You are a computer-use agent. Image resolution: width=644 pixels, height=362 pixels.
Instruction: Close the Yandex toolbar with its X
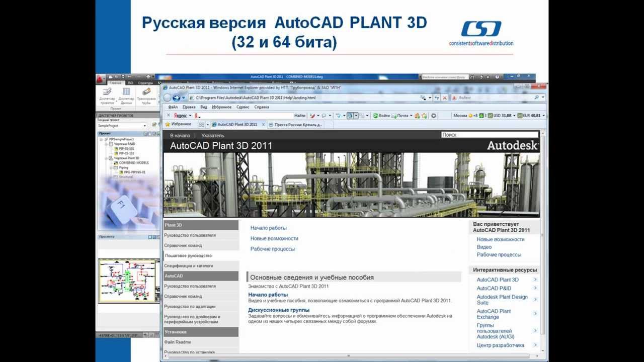tap(168, 116)
